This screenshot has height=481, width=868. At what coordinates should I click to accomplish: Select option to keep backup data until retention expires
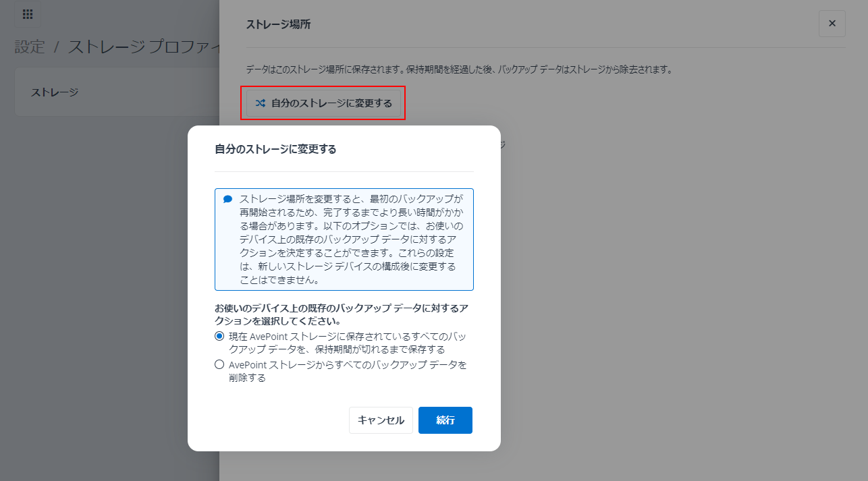pyautogui.click(x=219, y=336)
